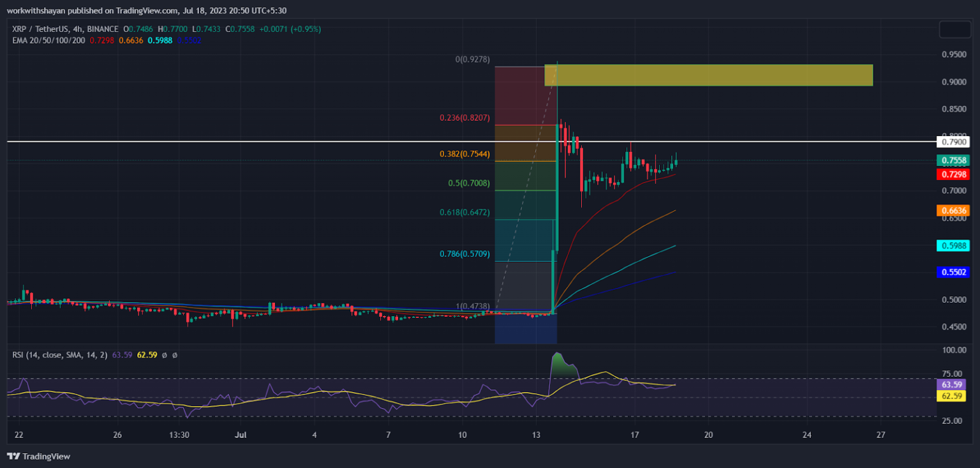Select the red 0.7298 EMA price tag

(953, 174)
